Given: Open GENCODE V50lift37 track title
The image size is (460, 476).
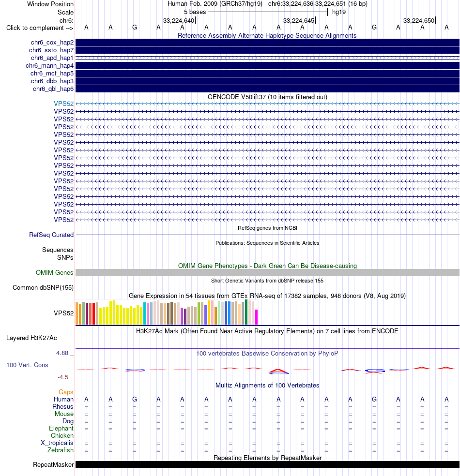Looking at the screenshot, I should (267, 97).
